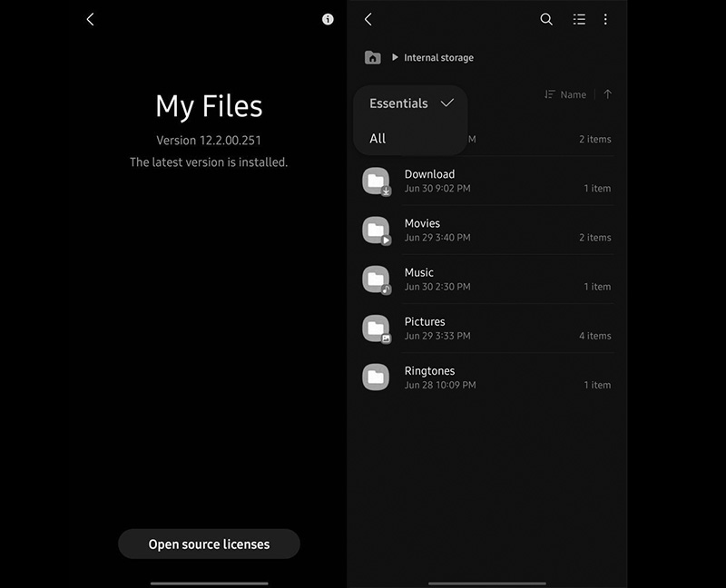The width and height of the screenshot is (726, 588).
Task: Open the Movies folder icon
Action: click(376, 230)
